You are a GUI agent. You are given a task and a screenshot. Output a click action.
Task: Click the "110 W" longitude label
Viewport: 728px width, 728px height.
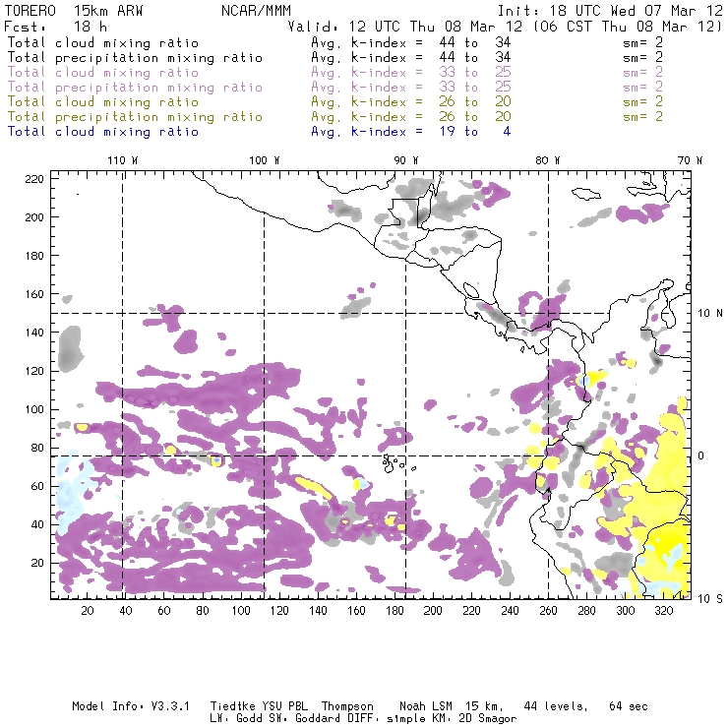(x=123, y=160)
